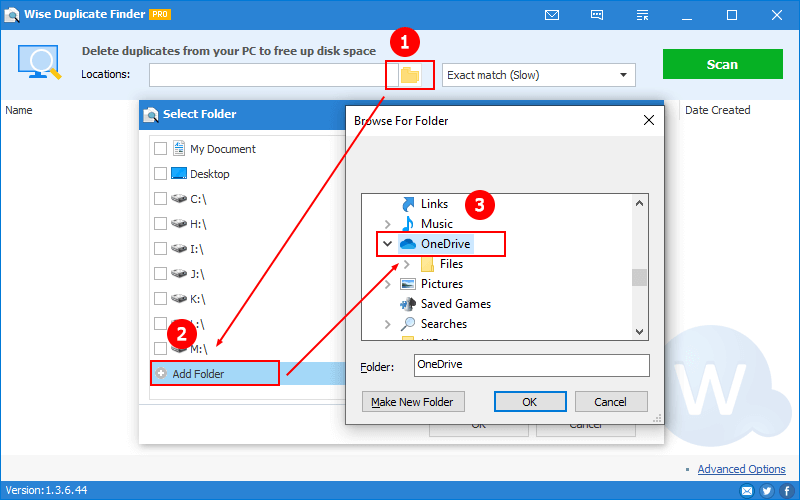Click the My Document label text
800x500 pixels.
223,149
